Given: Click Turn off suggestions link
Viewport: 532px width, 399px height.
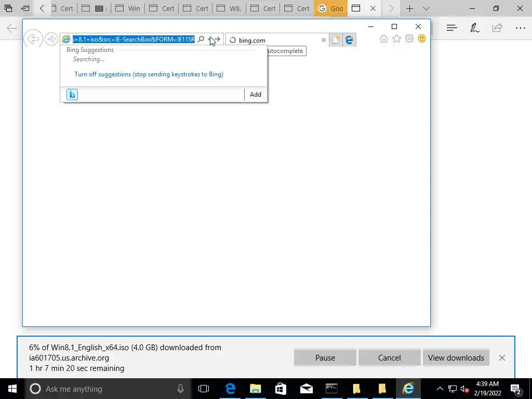Looking at the screenshot, I should click(x=149, y=74).
